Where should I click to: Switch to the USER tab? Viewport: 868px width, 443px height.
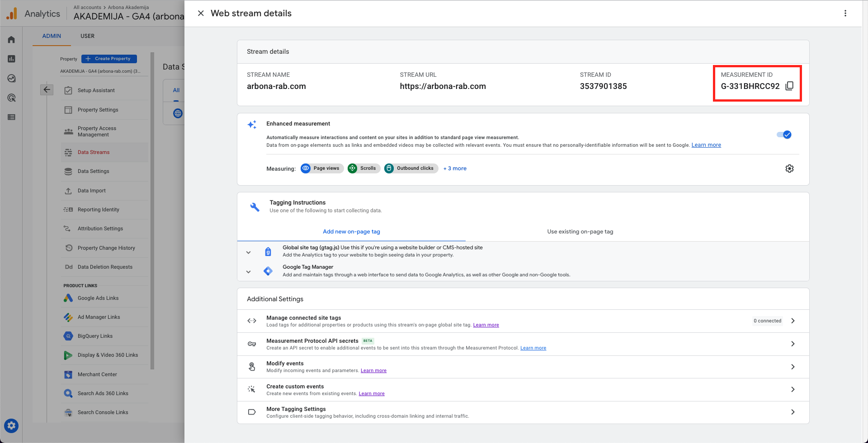tap(87, 36)
